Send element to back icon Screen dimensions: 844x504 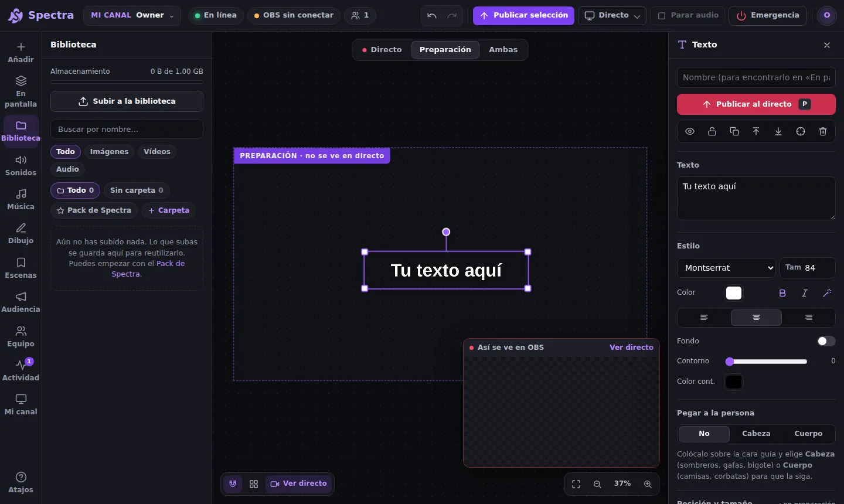pyautogui.click(x=778, y=131)
